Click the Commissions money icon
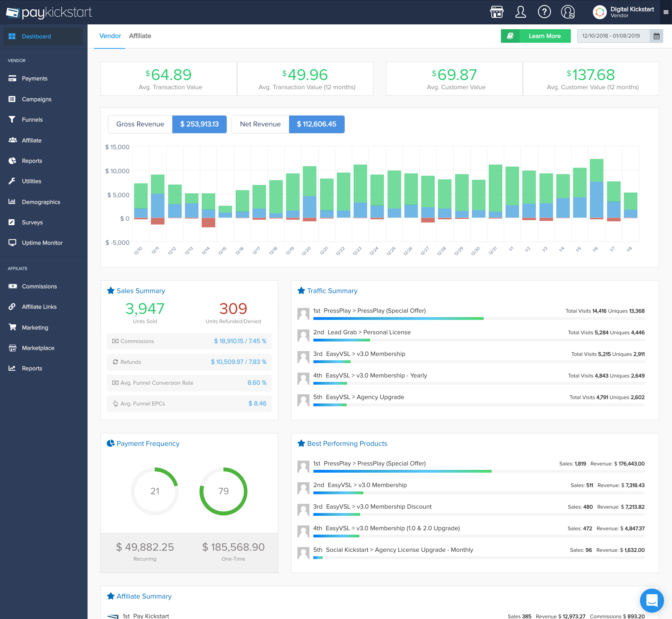This screenshot has width=672, height=619. click(x=13, y=286)
